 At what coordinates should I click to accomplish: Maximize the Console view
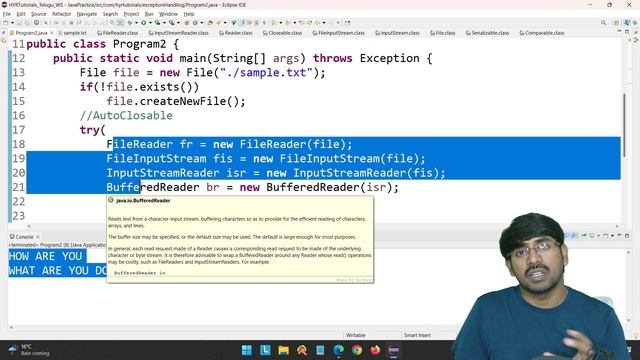627,236
